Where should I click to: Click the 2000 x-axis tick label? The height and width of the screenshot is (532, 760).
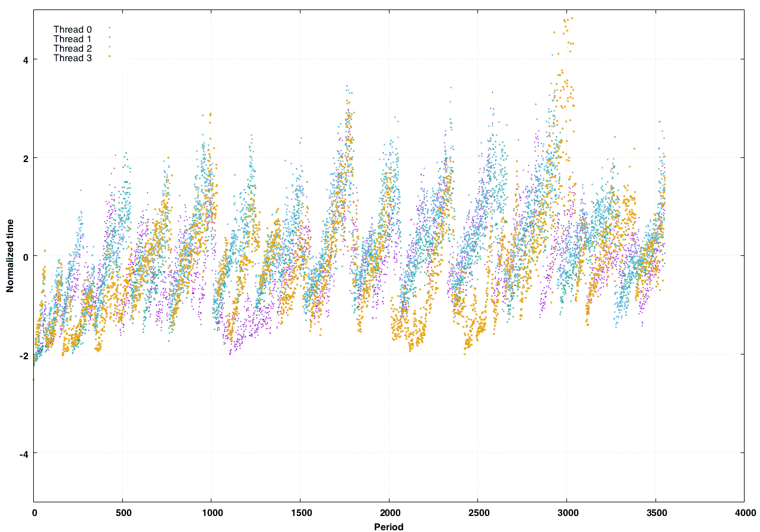389,512
